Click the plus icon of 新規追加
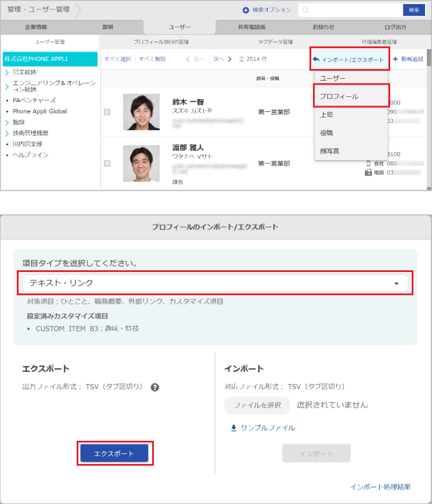Screen dimensions: 432x504 [x=395, y=59]
